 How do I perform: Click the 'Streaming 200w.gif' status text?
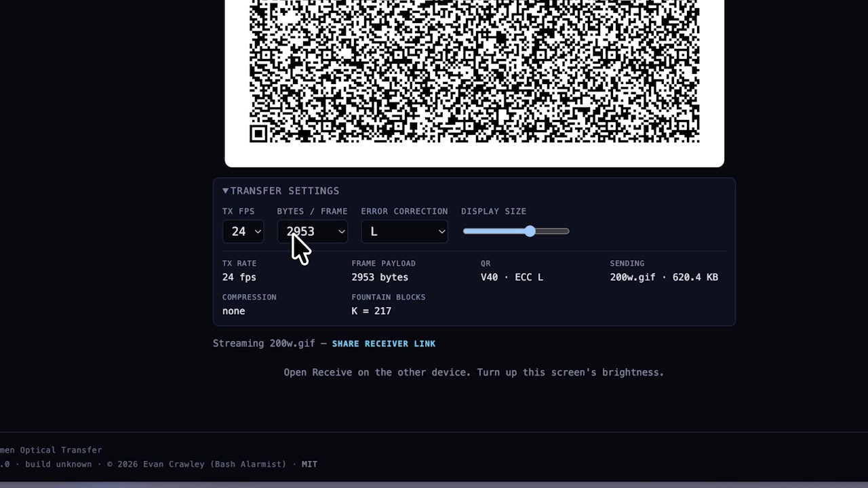click(264, 344)
